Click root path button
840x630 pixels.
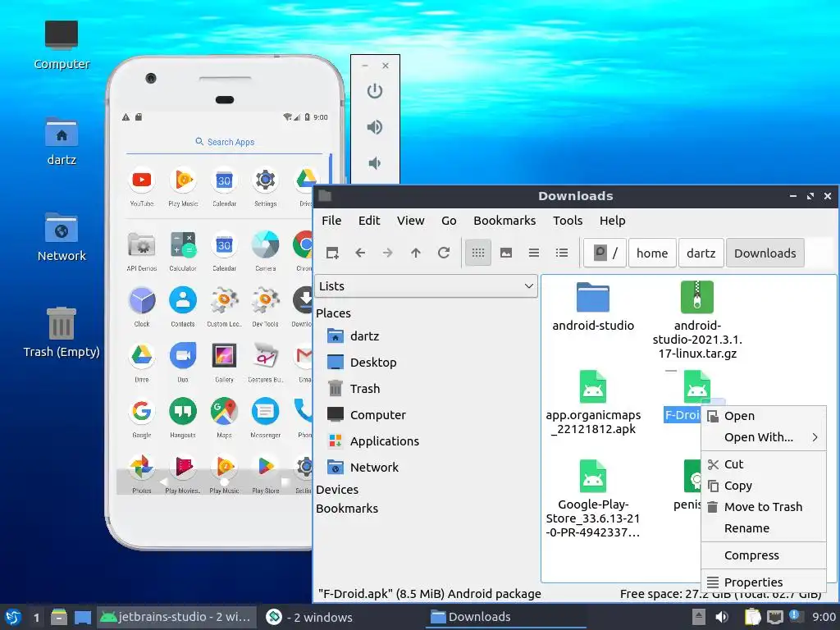(605, 253)
